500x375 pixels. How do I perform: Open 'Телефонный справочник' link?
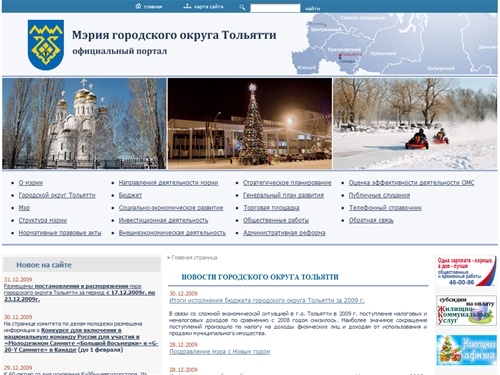pos(385,208)
